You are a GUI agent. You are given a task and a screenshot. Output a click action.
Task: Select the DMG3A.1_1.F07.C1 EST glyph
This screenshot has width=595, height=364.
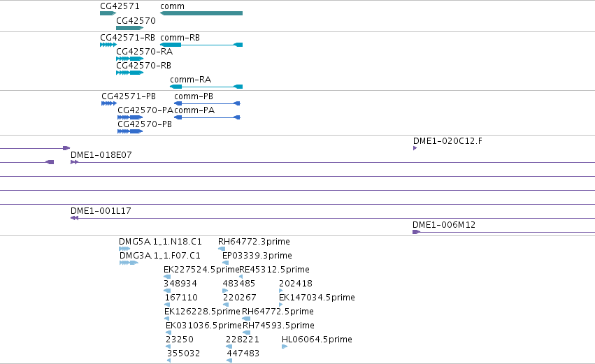coord(129,263)
